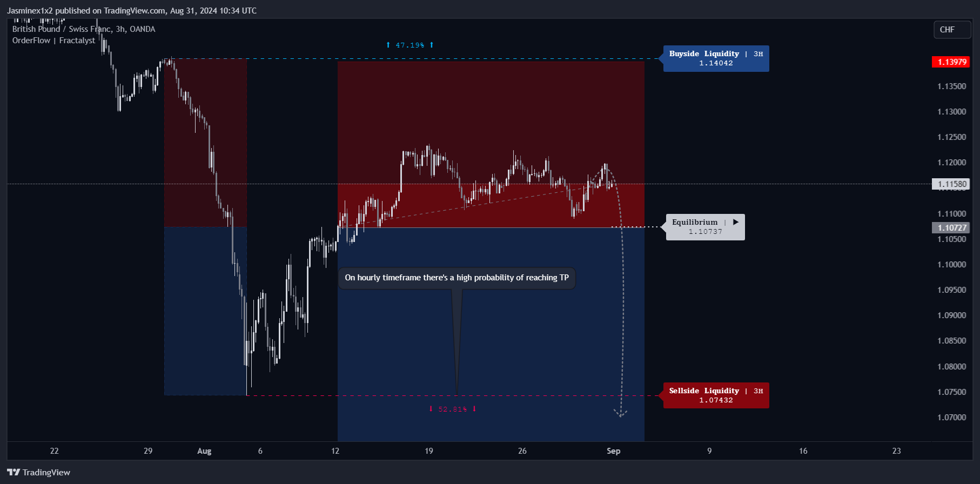Click the Sep date on time axis
The height and width of the screenshot is (484, 980).
[614, 451]
